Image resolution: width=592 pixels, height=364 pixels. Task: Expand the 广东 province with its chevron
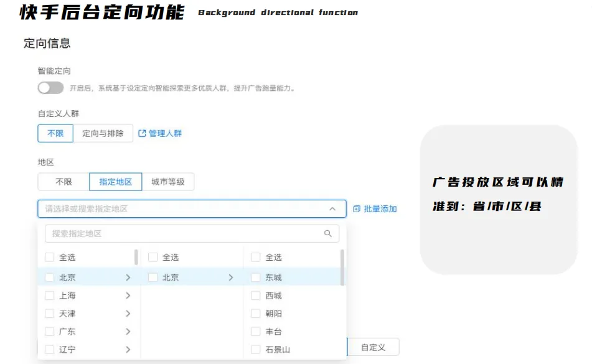pos(128,331)
